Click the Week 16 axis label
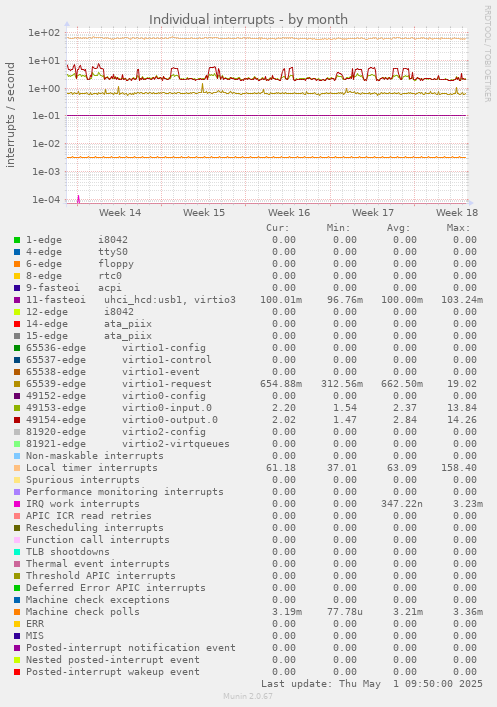Viewport: 497px width, 707px height. pyautogui.click(x=289, y=212)
